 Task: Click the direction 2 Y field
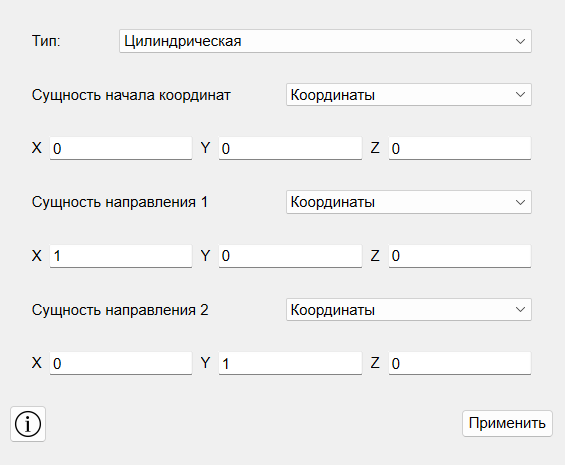(290, 363)
